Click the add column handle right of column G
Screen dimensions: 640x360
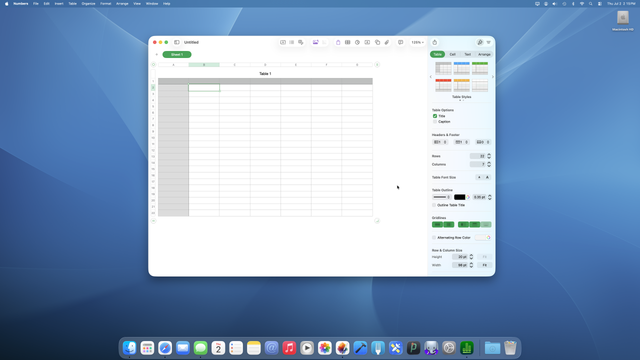coord(377,64)
